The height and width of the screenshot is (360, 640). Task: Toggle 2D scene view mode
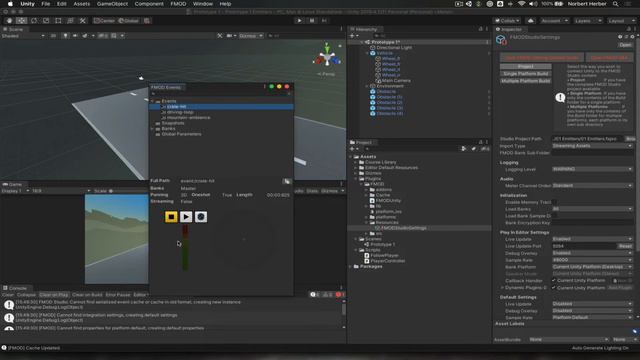click(53, 36)
